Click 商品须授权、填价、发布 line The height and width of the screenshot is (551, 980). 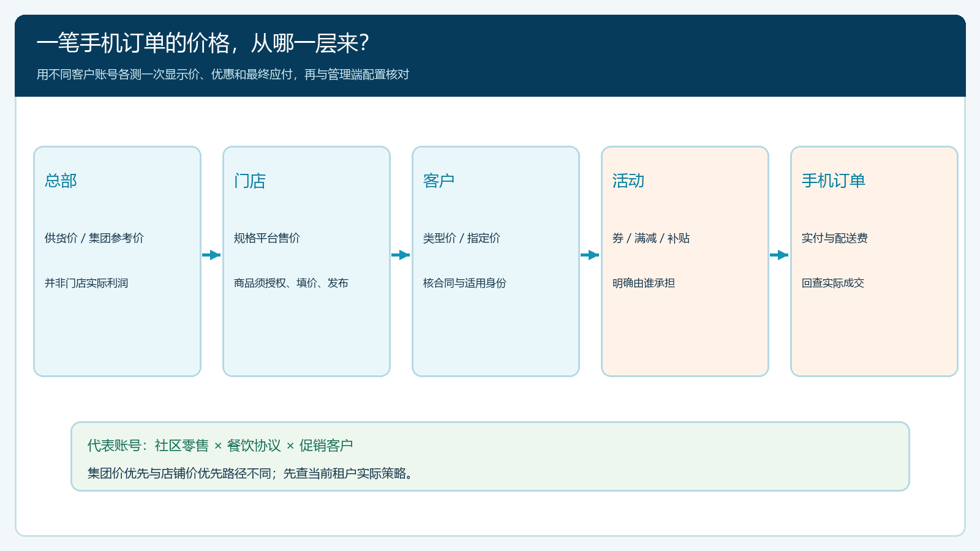[291, 283]
